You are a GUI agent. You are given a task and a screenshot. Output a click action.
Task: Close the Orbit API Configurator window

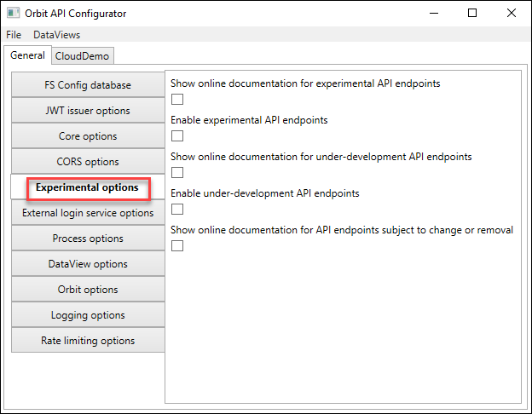pos(512,14)
